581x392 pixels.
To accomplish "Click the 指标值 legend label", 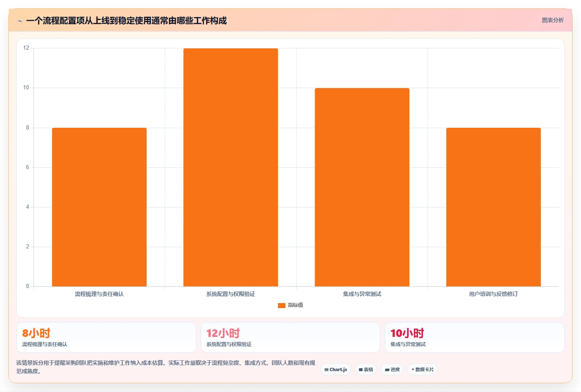I will pyautogui.click(x=296, y=305).
